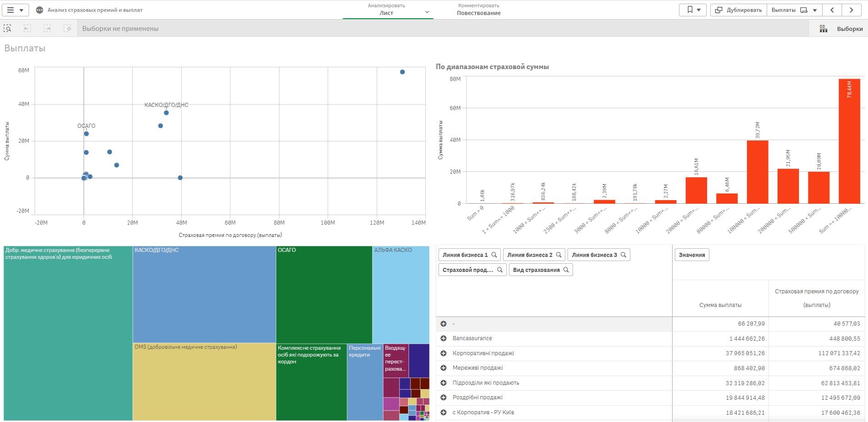This screenshot has height=422, width=868.
Task: Expand the Bancassurance row
Action: click(x=444, y=338)
